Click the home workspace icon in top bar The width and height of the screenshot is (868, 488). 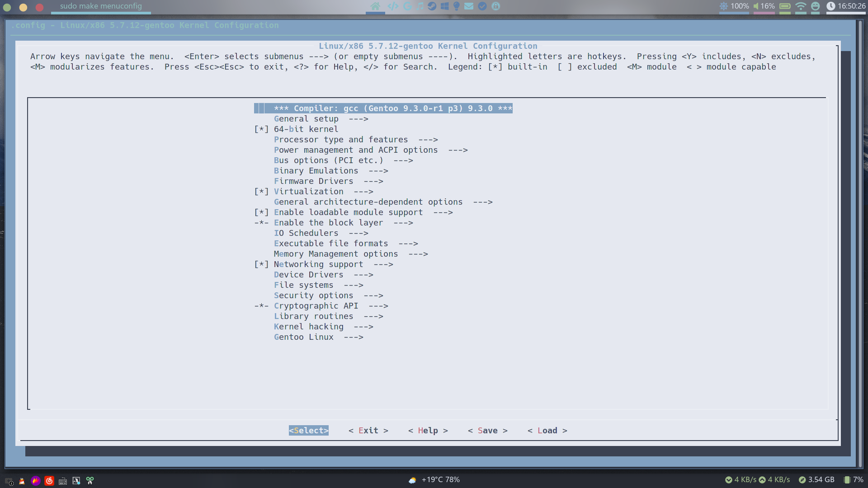click(x=375, y=6)
